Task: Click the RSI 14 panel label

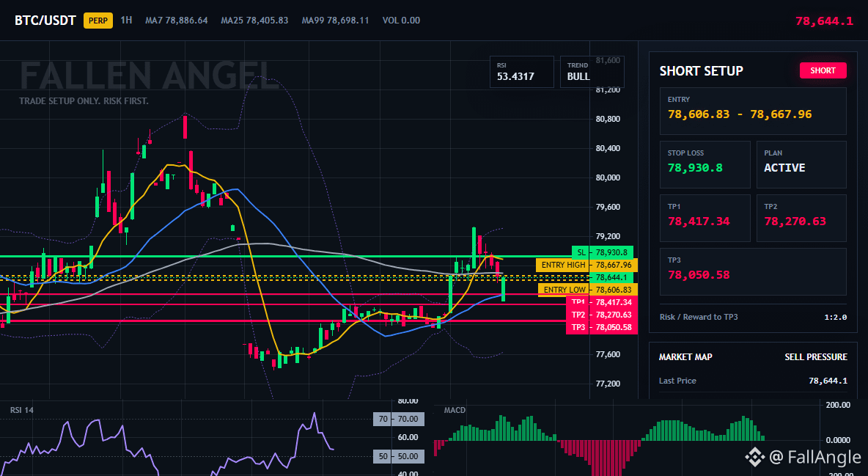Action: pyautogui.click(x=22, y=410)
